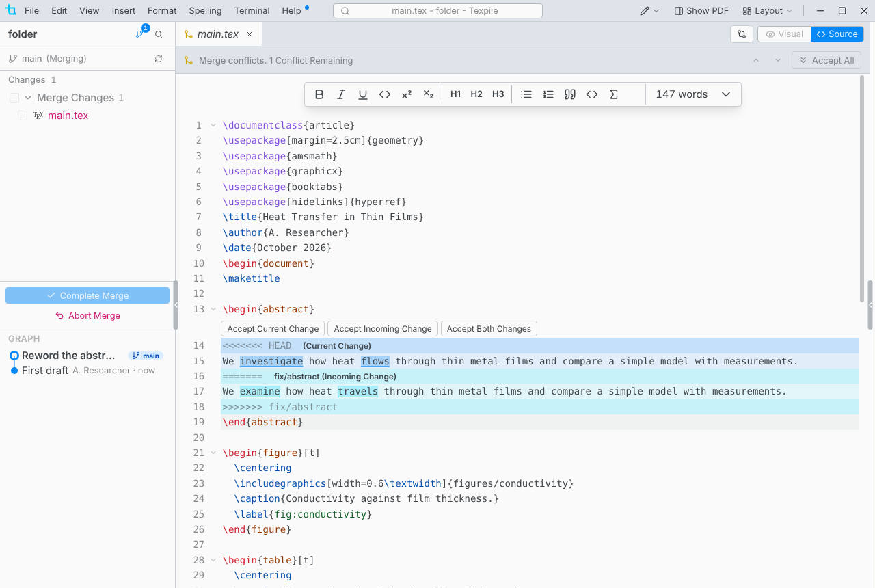Image resolution: width=875 pixels, height=588 pixels.
Task: Check the Merge Changes checkbox
Action: click(x=14, y=98)
